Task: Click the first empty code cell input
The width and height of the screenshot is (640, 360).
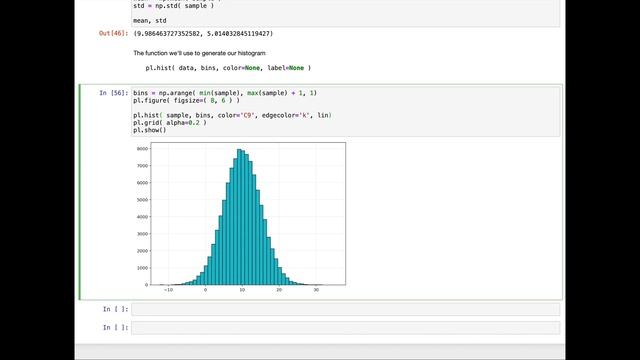Action: 345,309
